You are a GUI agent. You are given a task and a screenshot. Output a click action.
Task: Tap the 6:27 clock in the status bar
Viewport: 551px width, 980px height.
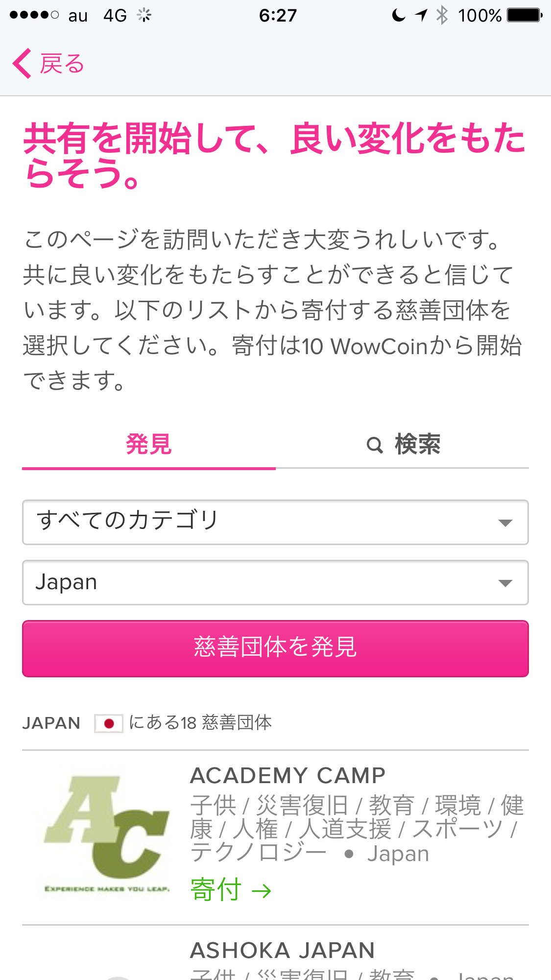click(x=277, y=15)
